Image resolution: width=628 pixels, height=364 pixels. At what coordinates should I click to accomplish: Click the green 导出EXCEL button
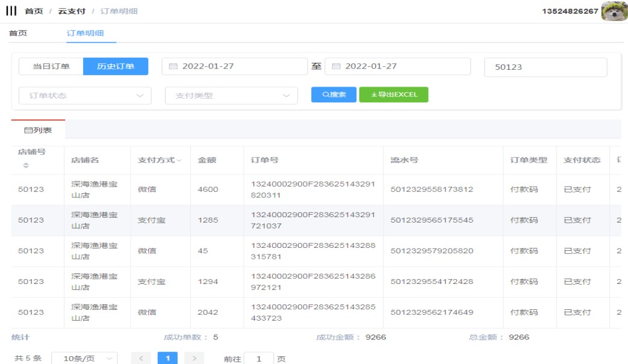click(394, 95)
